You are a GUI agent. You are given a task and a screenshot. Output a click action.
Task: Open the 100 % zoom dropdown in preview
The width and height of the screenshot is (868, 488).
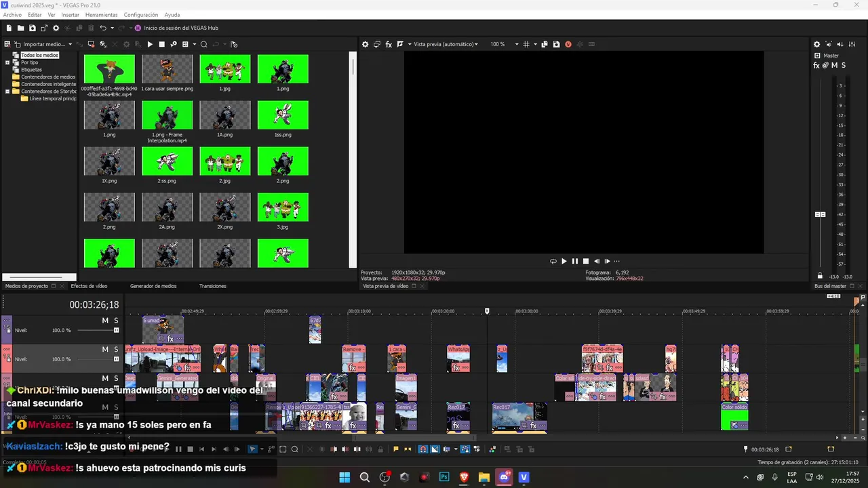pyautogui.click(x=516, y=44)
